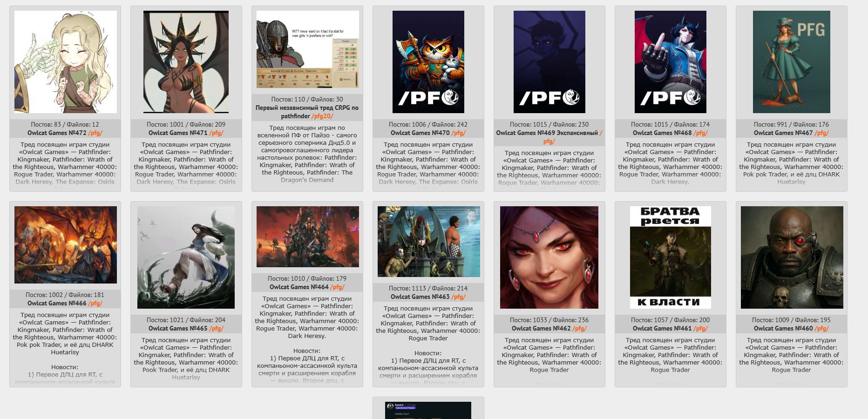Click the stats line 'Постов: 1033 / Файлов: 236'
The width and height of the screenshot is (868, 419).
[549, 320]
